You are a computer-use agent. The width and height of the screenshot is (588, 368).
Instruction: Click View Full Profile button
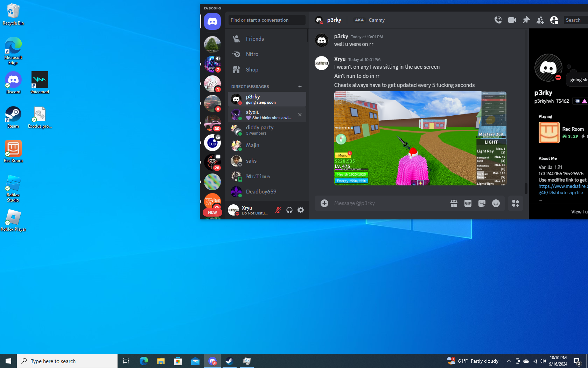click(580, 212)
